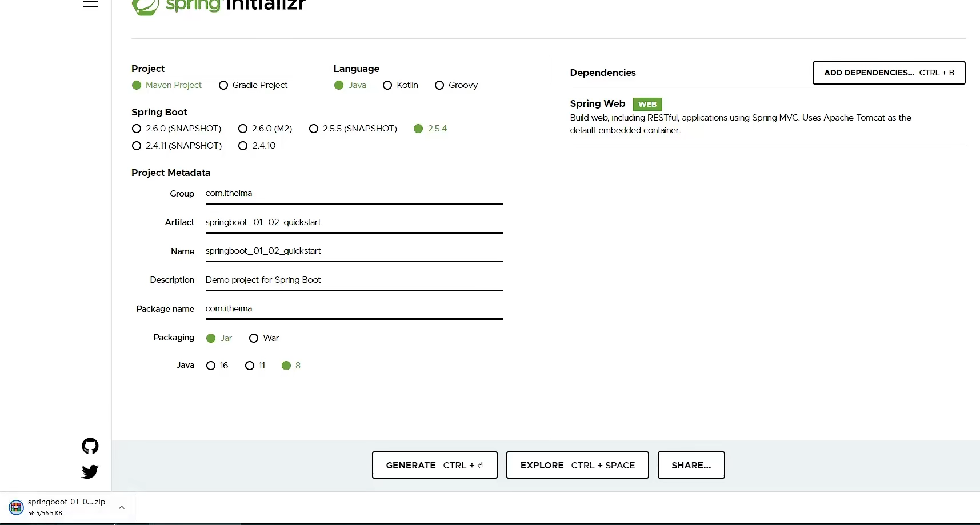Select Java version 11
Image resolution: width=980 pixels, height=525 pixels.
(x=255, y=366)
